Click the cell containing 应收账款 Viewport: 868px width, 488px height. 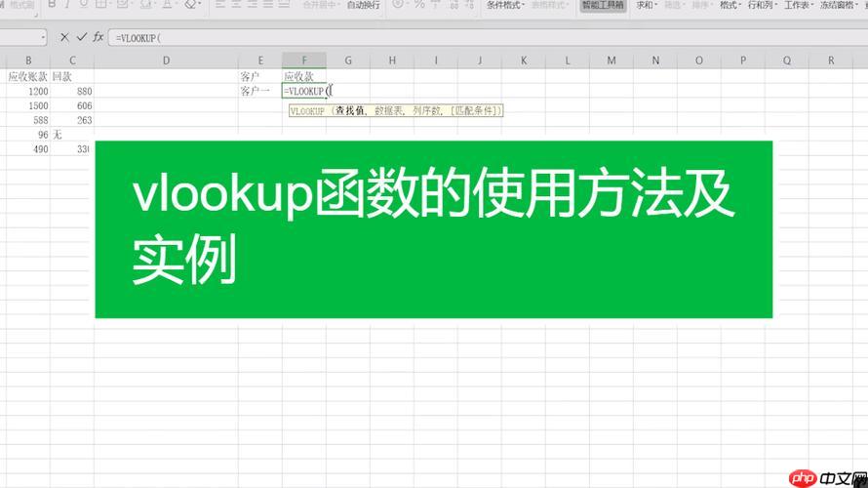click(28, 76)
